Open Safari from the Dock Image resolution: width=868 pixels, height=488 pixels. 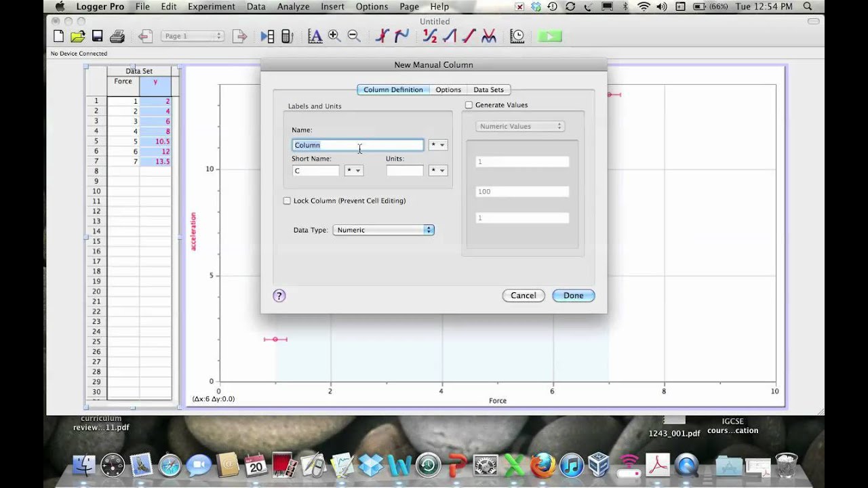(x=170, y=465)
